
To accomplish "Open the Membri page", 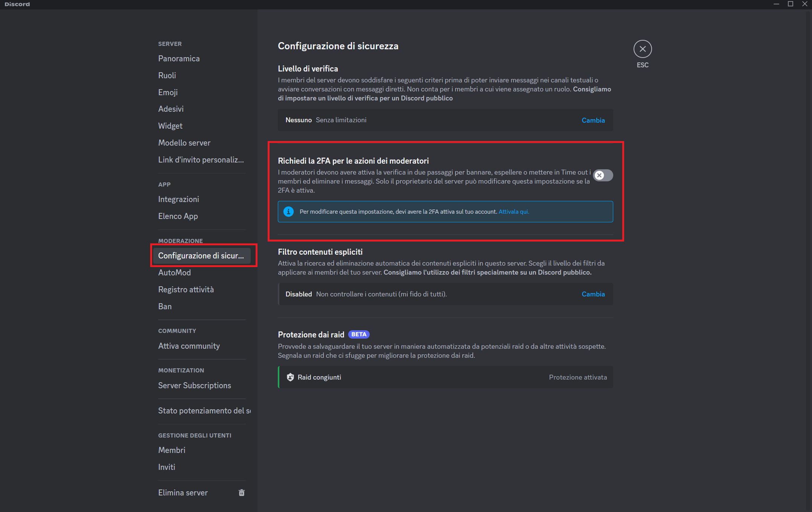I will [172, 450].
